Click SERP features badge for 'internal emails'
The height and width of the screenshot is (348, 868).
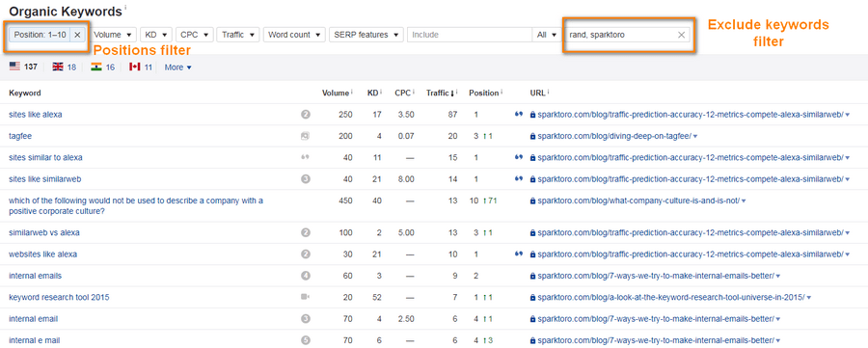[306, 276]
